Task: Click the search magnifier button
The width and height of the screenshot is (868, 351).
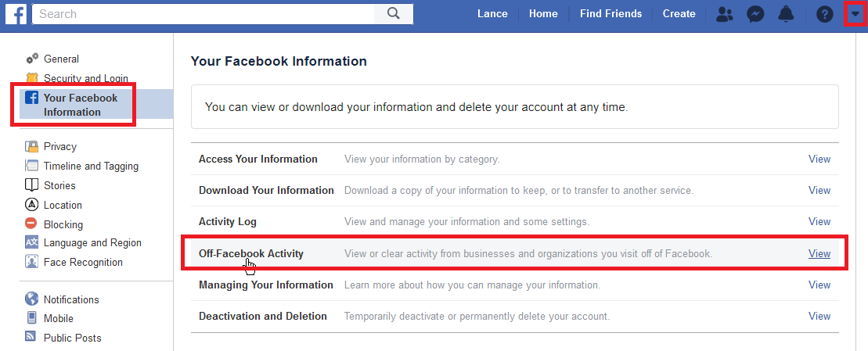Action: click(x=394, y=13)
